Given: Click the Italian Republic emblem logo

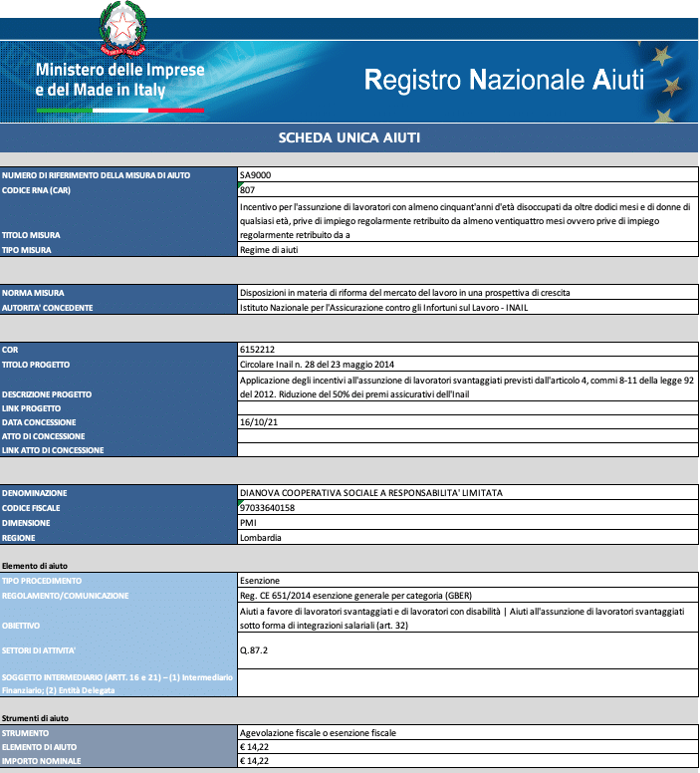Looking at the screenshot, I should [x=122, y=29].
